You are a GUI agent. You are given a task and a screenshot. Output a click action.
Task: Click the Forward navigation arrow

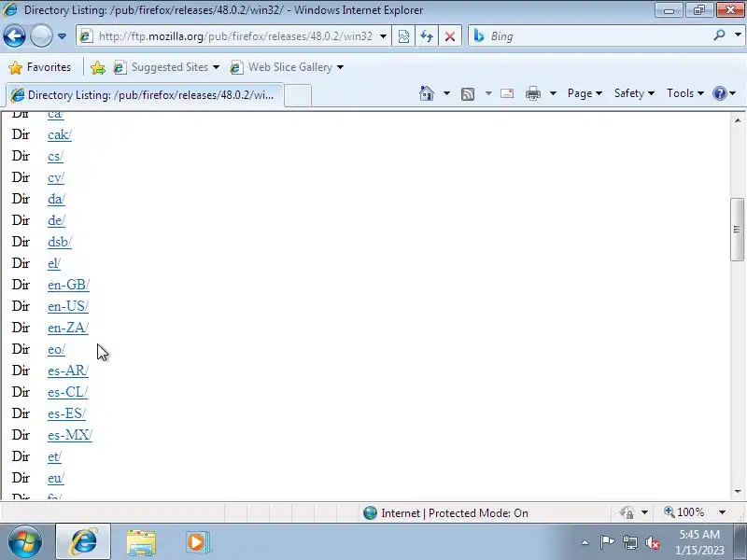41,35
